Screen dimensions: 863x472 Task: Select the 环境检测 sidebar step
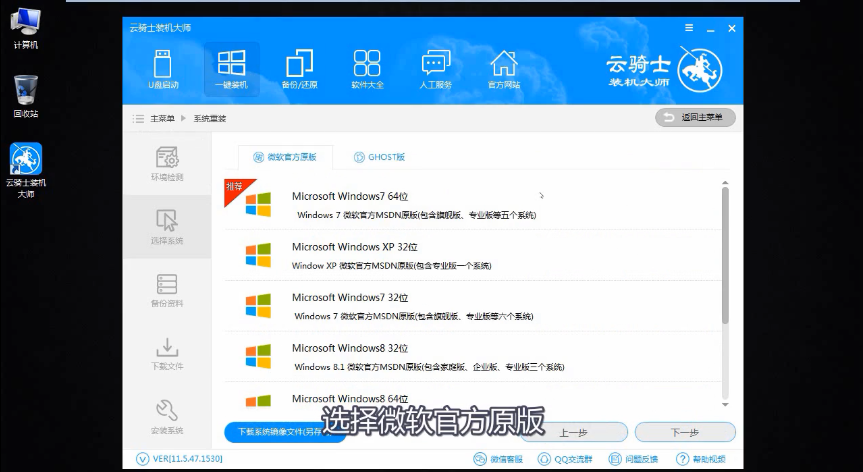click(x=167, y=163)
